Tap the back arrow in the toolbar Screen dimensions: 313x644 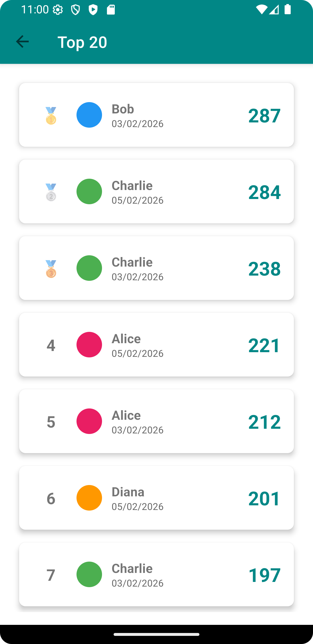(x=22, y=42)
